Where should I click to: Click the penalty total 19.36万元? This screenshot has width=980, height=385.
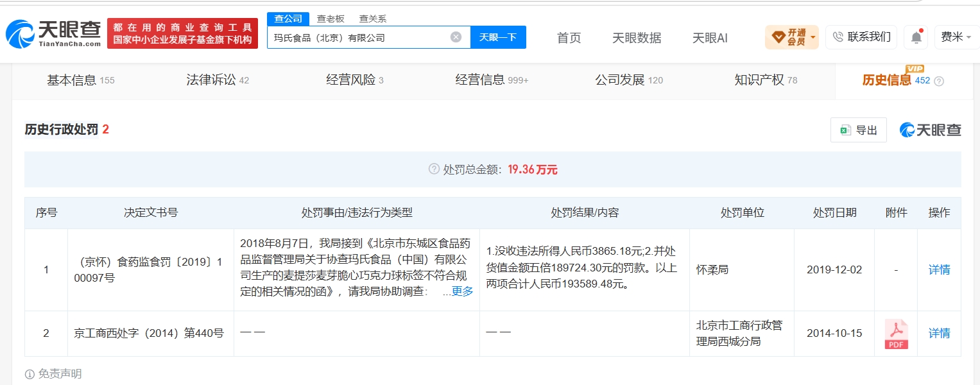click(532, 169)
